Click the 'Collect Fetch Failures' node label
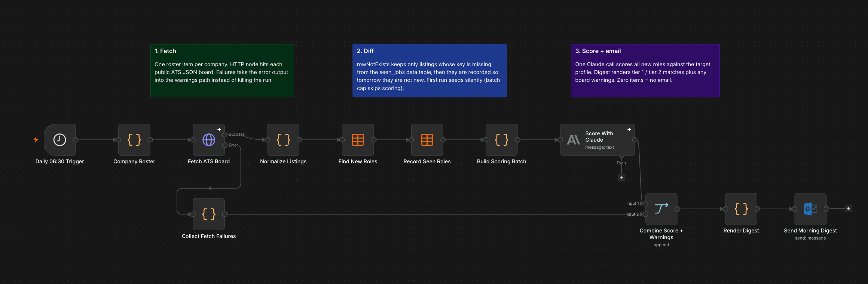The height and width of the screenshot is (284, 868). pos(209,236)
